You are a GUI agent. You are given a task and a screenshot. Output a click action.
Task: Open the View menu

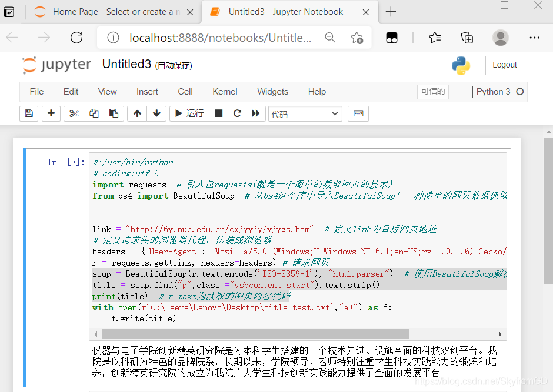(107, 92)
